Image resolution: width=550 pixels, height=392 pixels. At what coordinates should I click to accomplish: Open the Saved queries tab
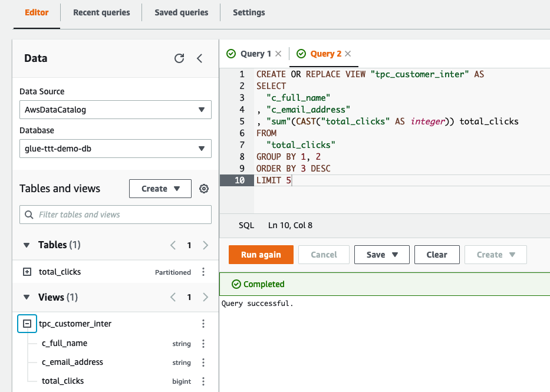(x=182, y=12)
